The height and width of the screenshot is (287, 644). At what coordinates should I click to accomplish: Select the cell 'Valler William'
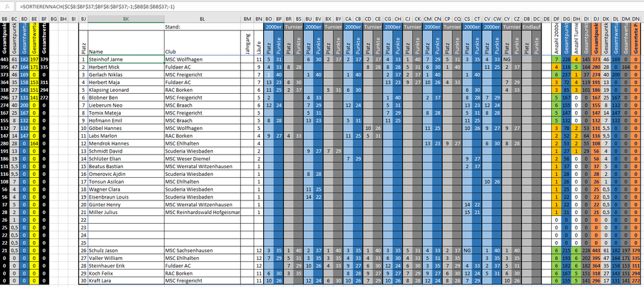pos(126,258)
